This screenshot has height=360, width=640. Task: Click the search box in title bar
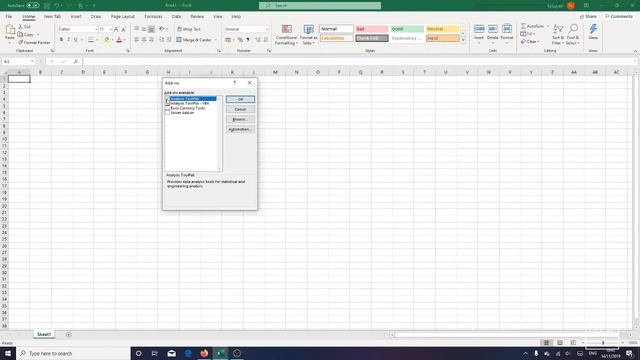point(320,6)
